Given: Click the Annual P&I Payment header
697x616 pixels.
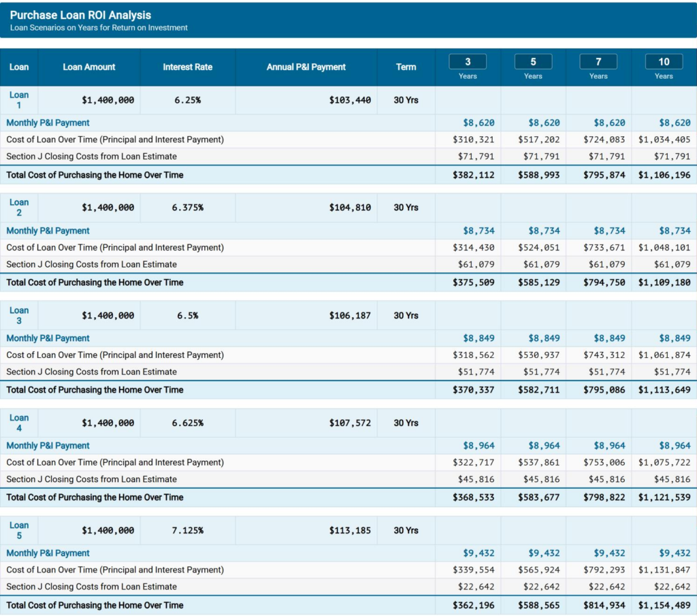Looking at the screenshot, I should [306, 67].
